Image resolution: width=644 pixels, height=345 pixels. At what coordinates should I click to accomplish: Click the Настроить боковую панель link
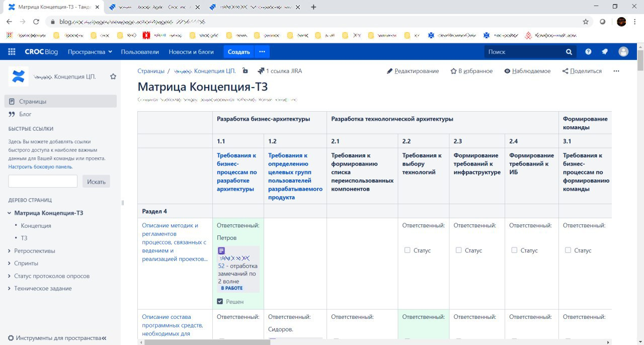[41, 166]
